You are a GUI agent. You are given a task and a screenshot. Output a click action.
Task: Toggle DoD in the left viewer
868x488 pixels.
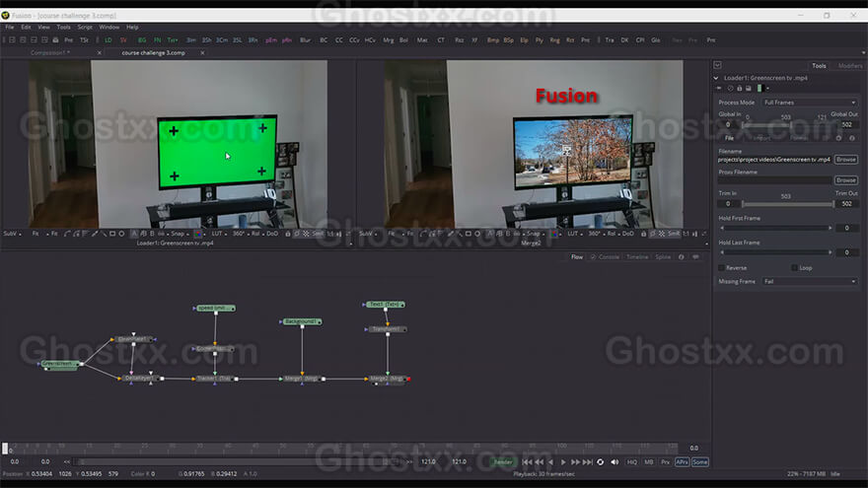pos(272,234)
